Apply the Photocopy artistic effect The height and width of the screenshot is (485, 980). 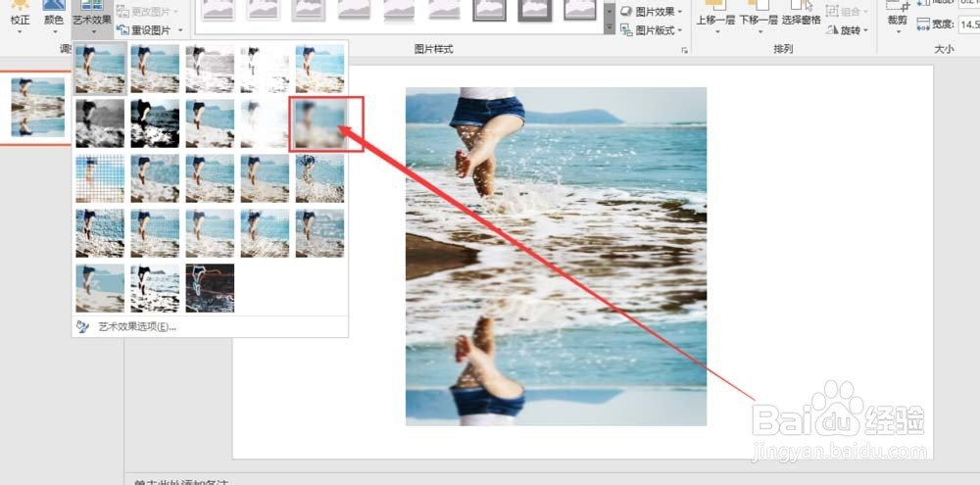tap(155, 288)
